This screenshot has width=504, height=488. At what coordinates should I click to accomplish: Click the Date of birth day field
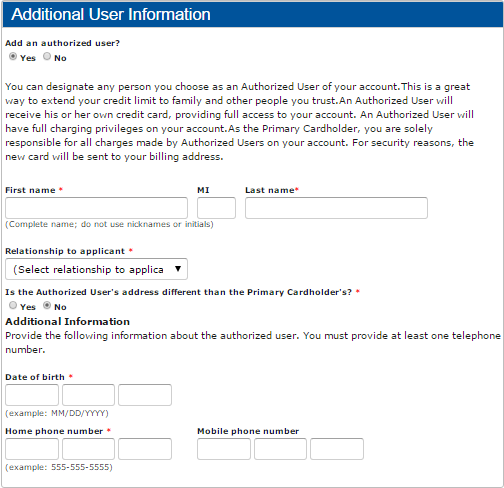coord(88,395)
